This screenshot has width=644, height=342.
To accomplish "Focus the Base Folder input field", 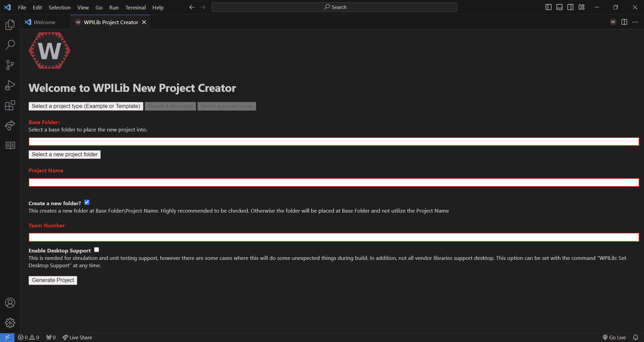I will [334, 141].
